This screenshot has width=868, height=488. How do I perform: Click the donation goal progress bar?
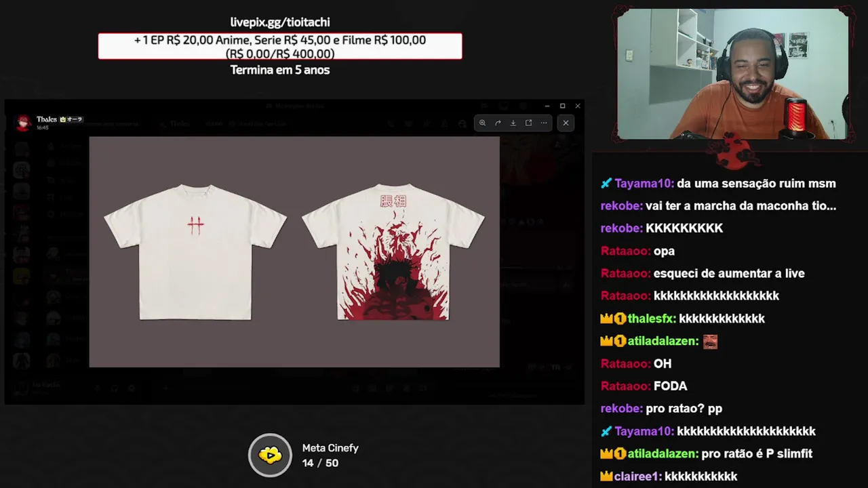(x=280, y=46)
